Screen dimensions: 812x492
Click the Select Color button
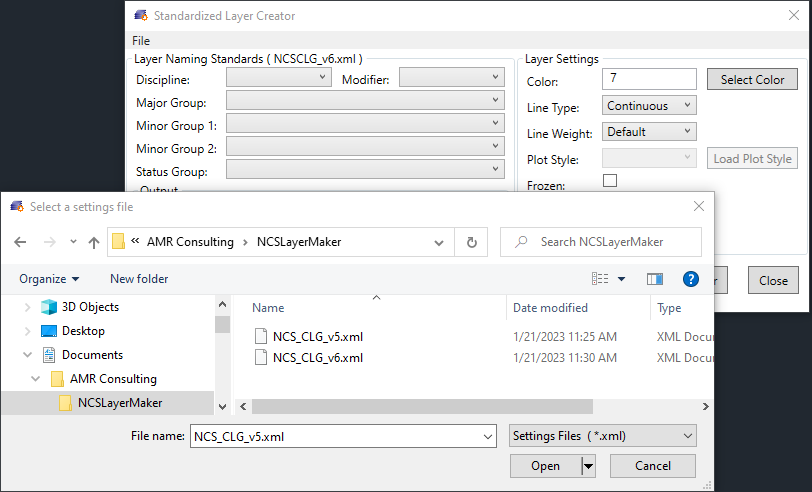(x=752, y=79)
